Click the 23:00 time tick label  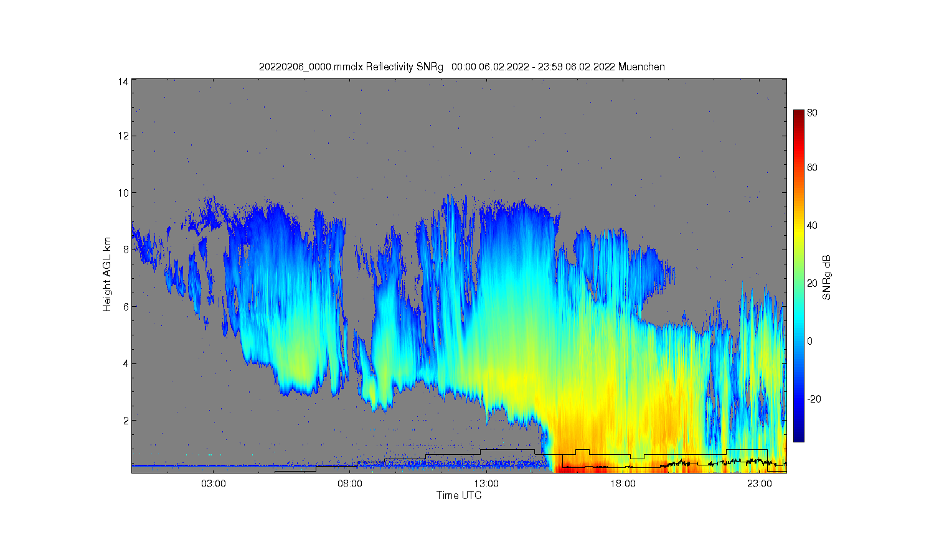tap(759, 483)
